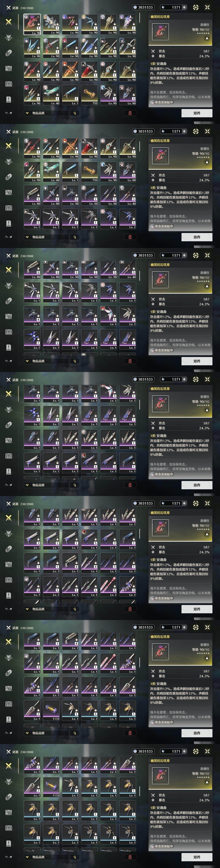Open the target-shaped icon beside 1571
Image resolution: width=220 pixels, height=868 pixels.
196,7
